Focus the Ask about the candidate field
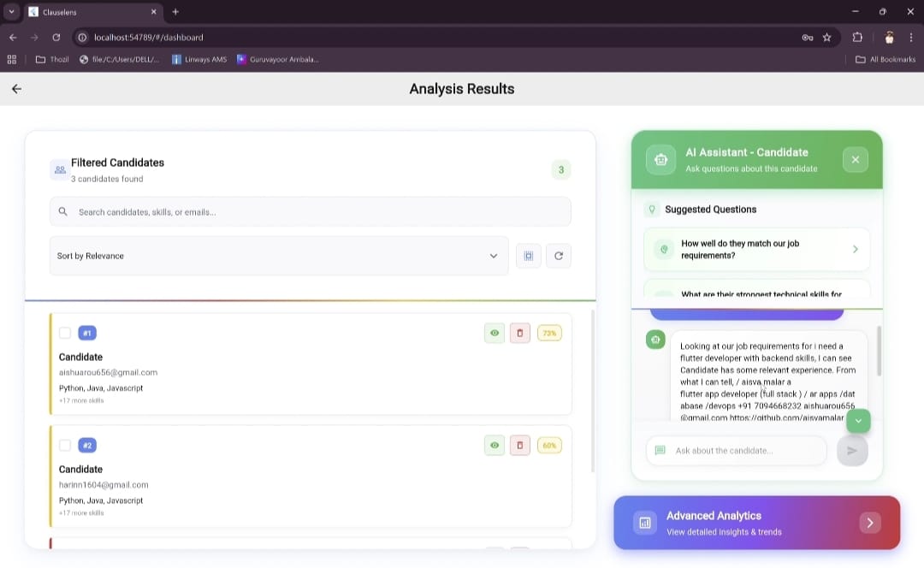This screenshot has height=568, width=924. click(737, 451)
